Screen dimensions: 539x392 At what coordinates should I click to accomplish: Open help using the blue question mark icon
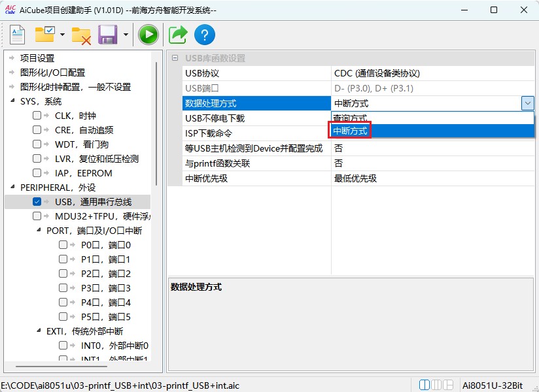point(205,34)
